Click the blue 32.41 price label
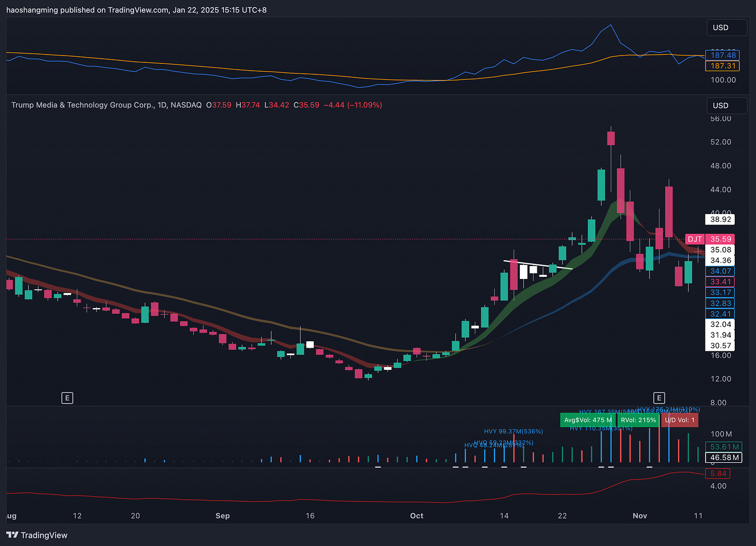Screen dimensions: 756x546 [x=721, y=314]
